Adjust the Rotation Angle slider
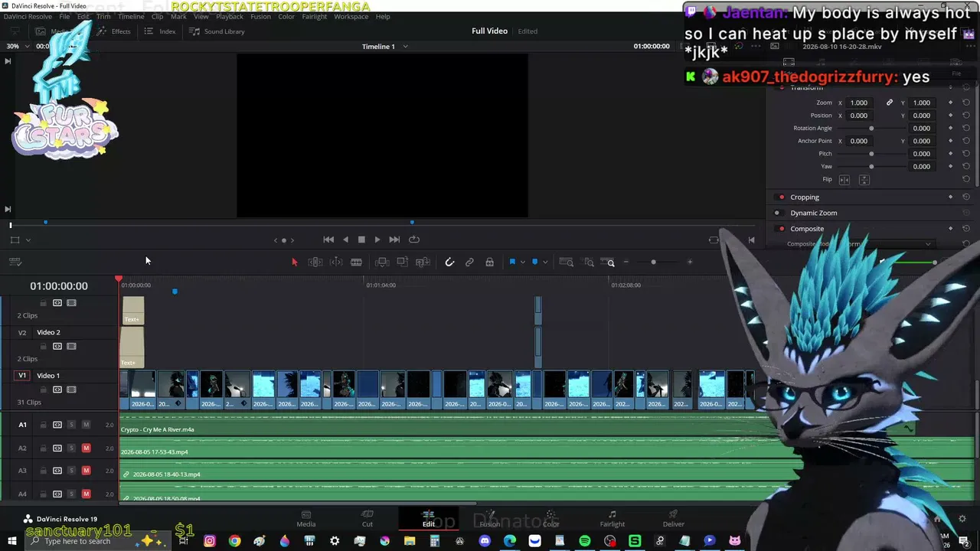Viewport: 980px width, 551px height. 871,129
